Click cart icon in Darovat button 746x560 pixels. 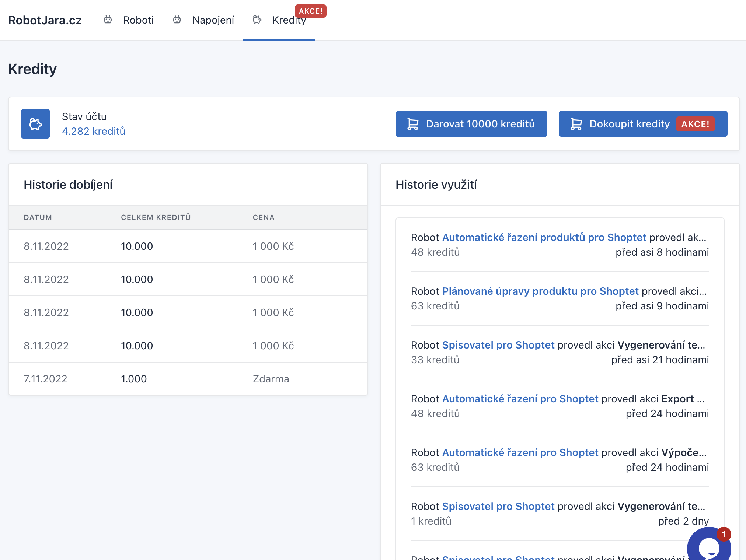(413, 124)
